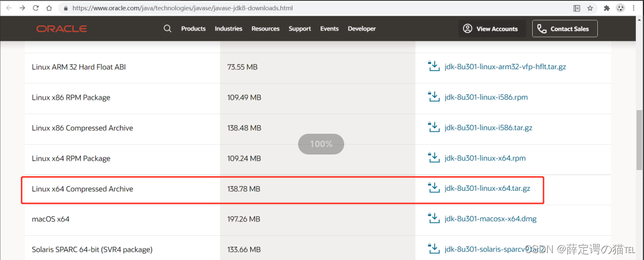Select the 'Linux x64 RPM Package' text
The height and width of the screenshot is (260, 644).
(71, 158)
